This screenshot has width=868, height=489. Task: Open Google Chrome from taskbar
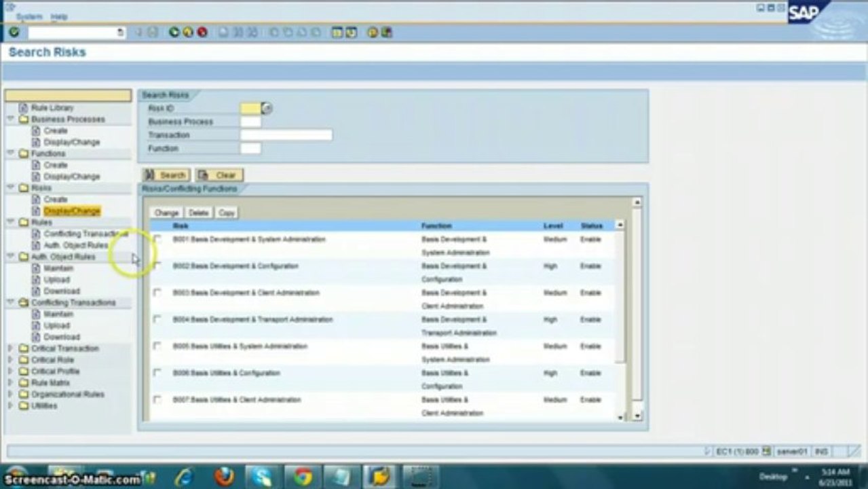click(303, 477)
